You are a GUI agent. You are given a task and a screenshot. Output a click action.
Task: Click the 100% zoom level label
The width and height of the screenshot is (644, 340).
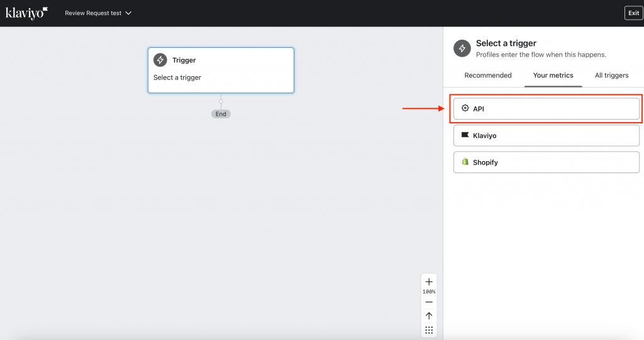click(x=429, y=292)
